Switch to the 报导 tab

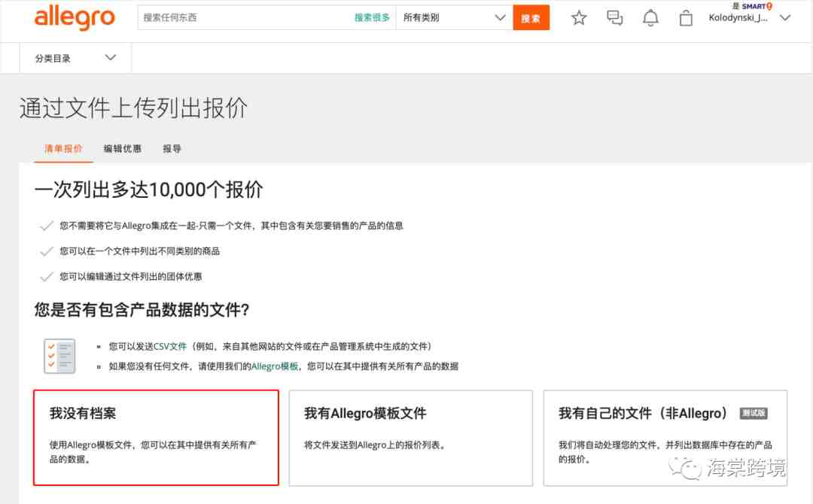point(172,149)
